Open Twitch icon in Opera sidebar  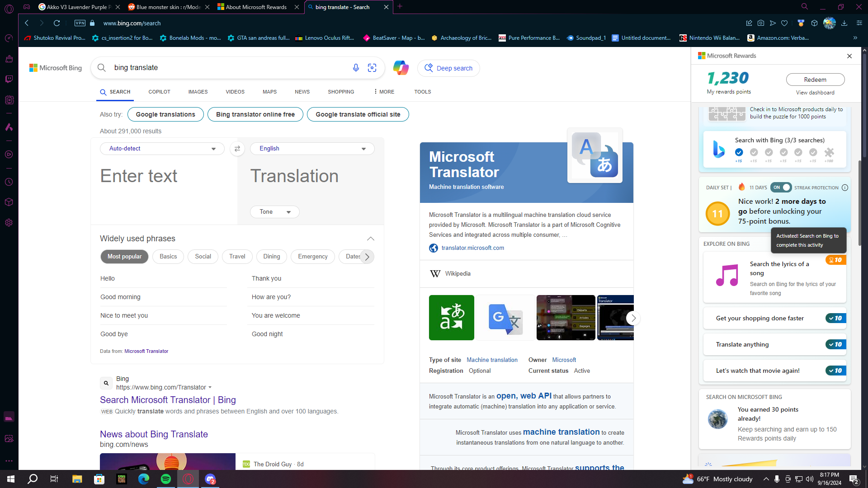(9, 79)
